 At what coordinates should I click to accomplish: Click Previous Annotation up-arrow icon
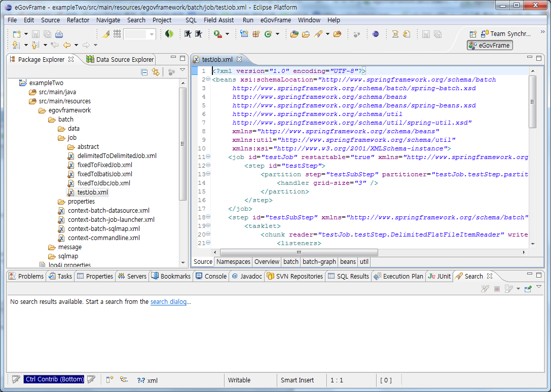point(35,45)
